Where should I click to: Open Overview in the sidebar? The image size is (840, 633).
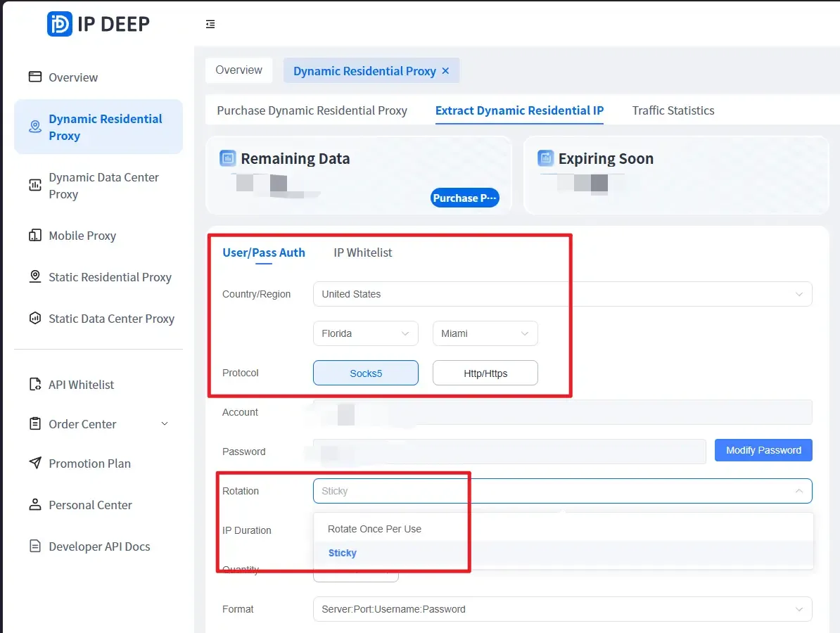click(x=73, y=77)
